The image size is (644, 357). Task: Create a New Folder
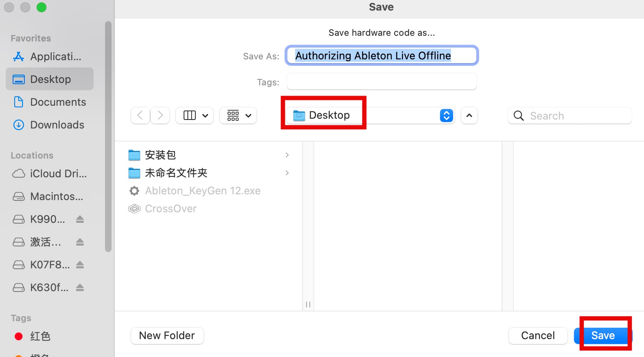(x=167, y=335)
